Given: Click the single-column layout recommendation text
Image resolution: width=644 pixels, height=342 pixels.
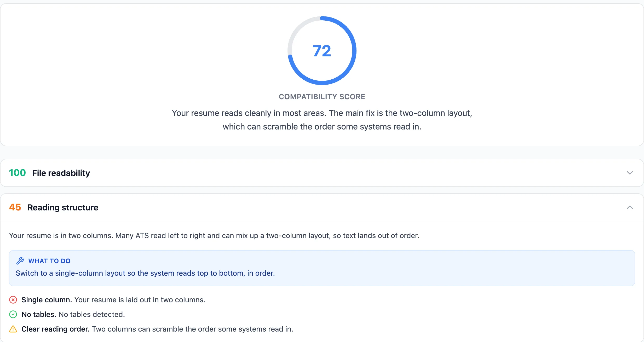Looking at the screenshot, I should [145, 273].
